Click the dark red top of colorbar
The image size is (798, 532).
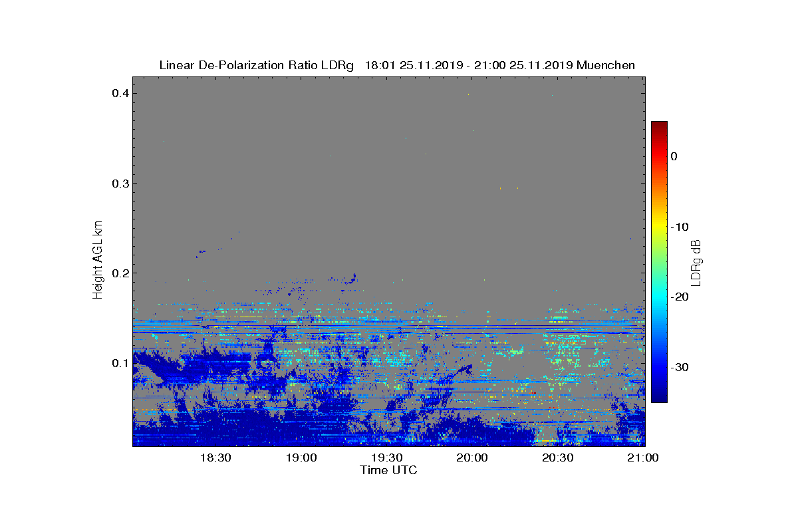click(x=659, y=126)
